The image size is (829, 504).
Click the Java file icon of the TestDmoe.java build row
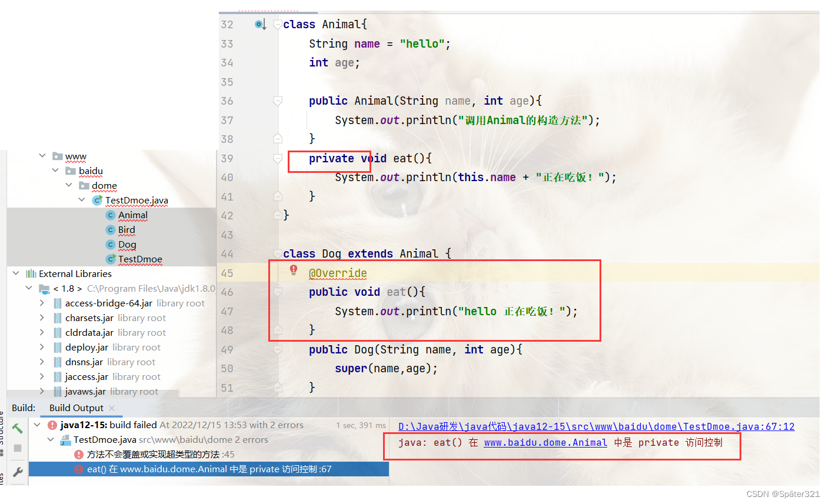click(65, 440)
